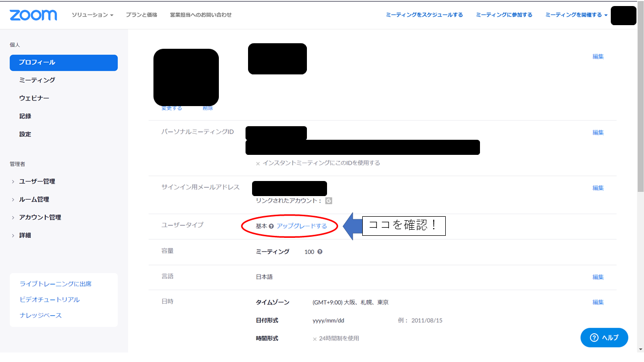
Task: Expand 詳細 section
Action: tap(21, 235)
